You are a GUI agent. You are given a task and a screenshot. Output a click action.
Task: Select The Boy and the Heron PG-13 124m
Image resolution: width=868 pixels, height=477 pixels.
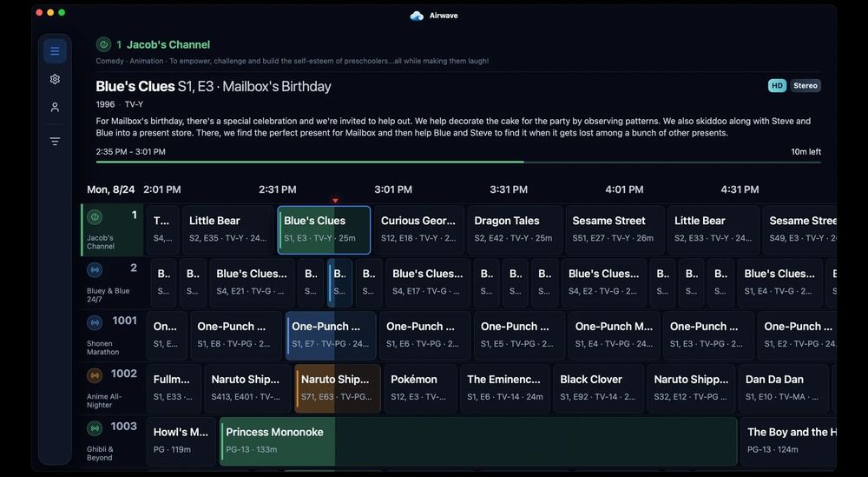click(788, 441)
